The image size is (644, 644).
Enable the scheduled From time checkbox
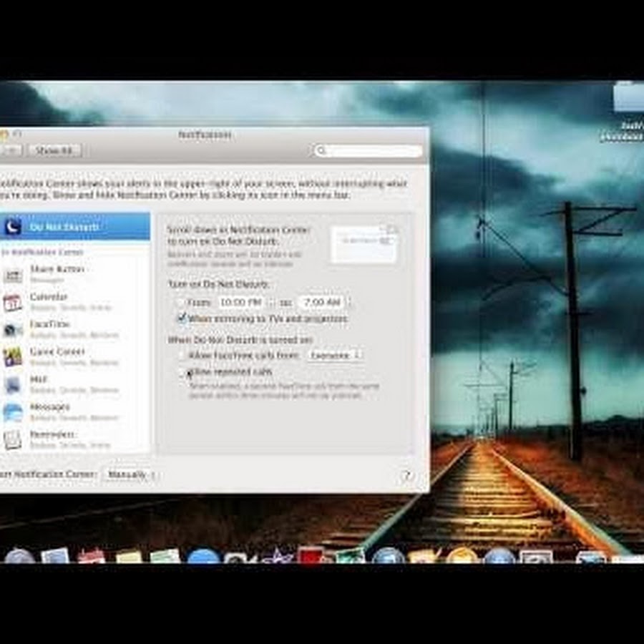tap(180, 303)
